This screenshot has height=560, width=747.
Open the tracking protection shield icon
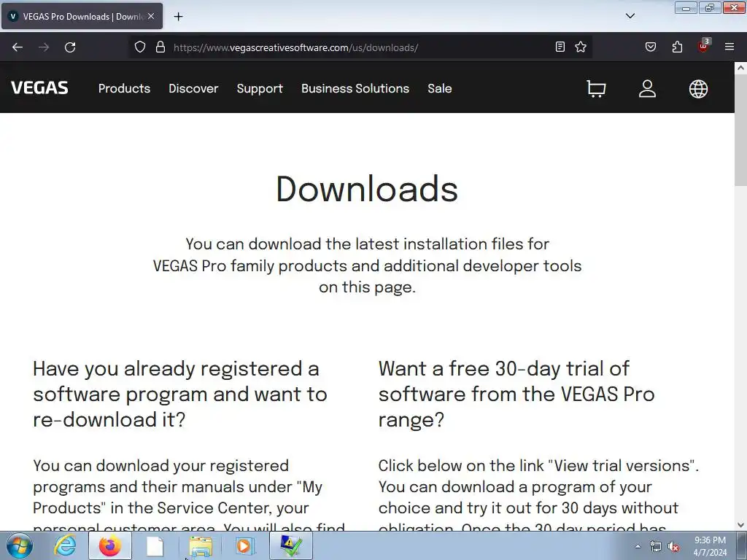click(x=139, y=47)
